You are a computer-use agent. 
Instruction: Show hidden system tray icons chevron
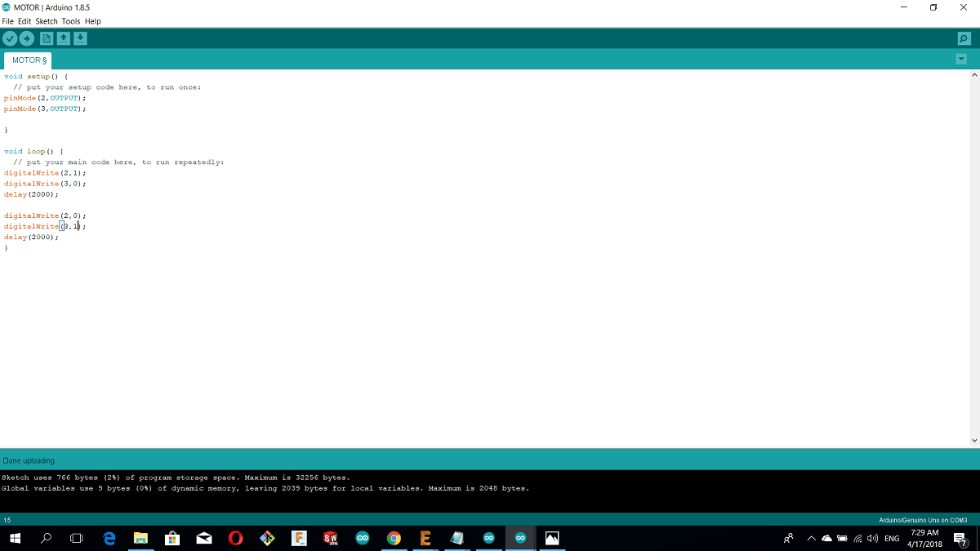pos(812,538)
